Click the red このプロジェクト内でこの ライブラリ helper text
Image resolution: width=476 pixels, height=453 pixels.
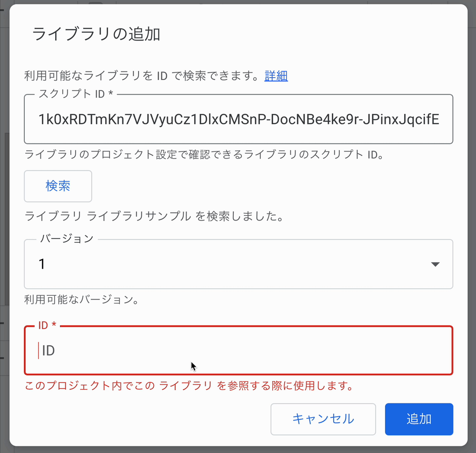[189, 385]
